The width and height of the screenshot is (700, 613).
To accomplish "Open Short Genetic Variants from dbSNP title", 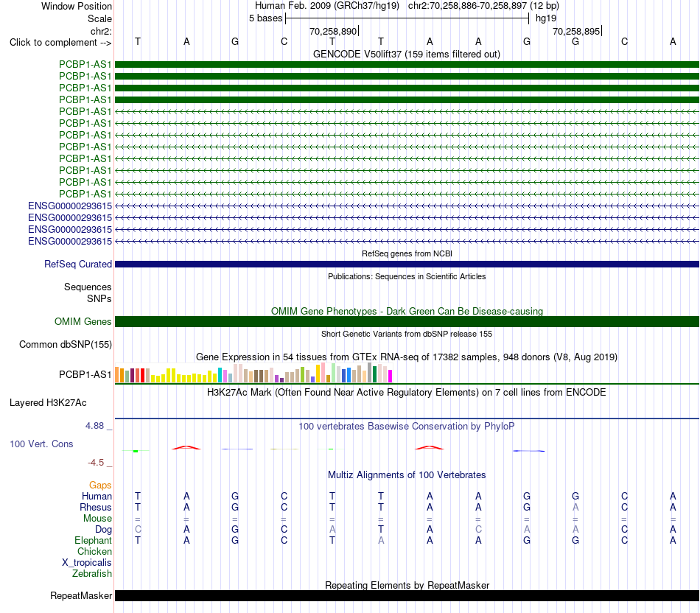I will [x=407, y=334].
